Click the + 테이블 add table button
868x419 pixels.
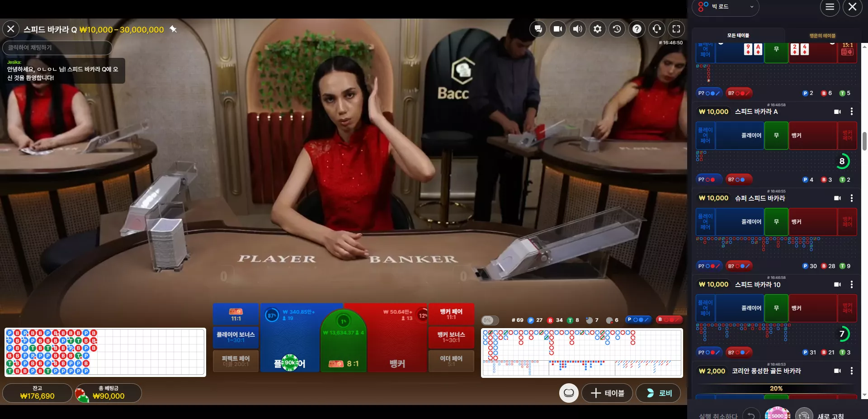607,393
